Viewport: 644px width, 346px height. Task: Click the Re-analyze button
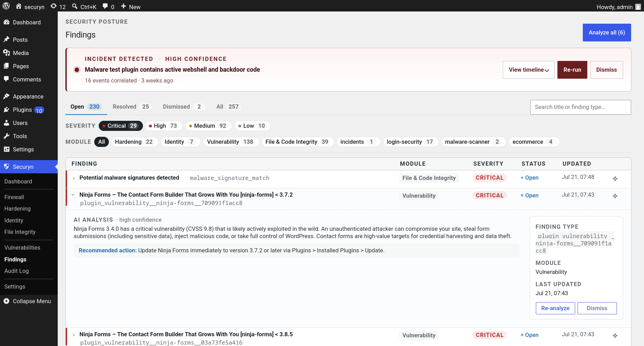pos(555,308)
